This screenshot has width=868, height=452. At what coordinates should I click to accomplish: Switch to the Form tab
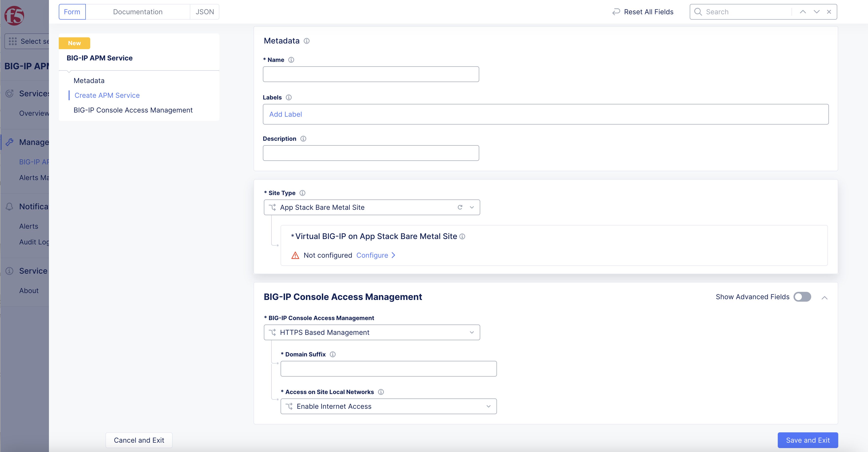click(x=72, y=12)
